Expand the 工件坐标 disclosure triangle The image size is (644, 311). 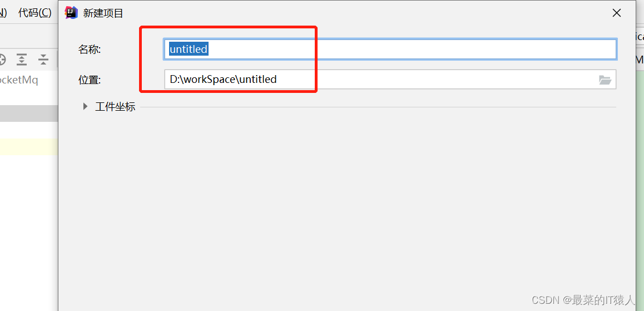pyautogui.click(x=85, y=106)
